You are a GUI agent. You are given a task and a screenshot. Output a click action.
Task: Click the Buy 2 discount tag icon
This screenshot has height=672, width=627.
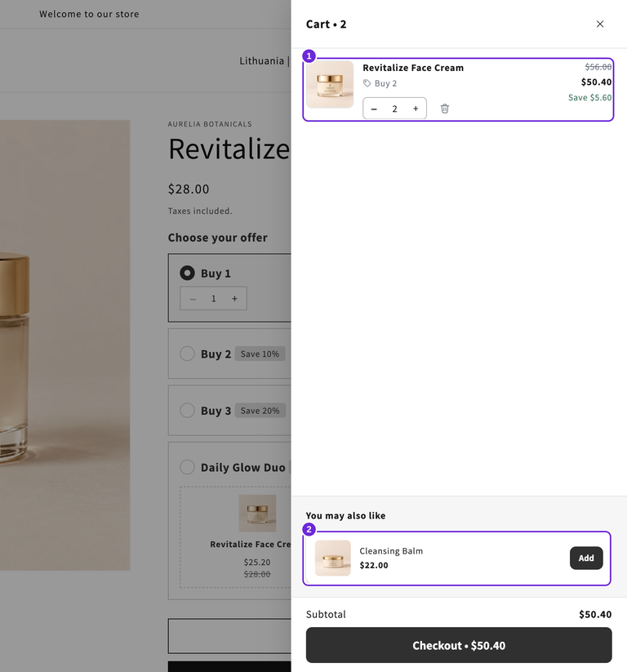(367, 83)
